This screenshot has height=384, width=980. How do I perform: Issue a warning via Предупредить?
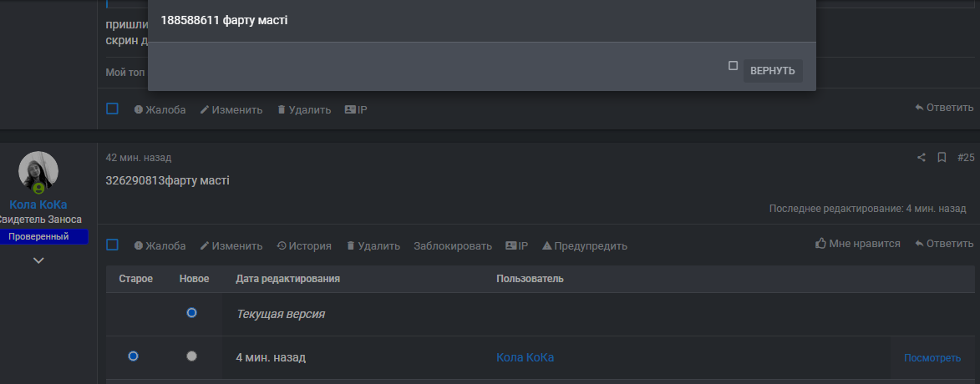(584, 246)
